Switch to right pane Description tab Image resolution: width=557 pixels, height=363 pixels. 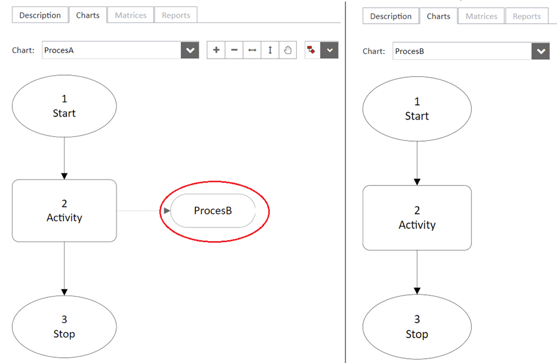click(x=391, y=16)
